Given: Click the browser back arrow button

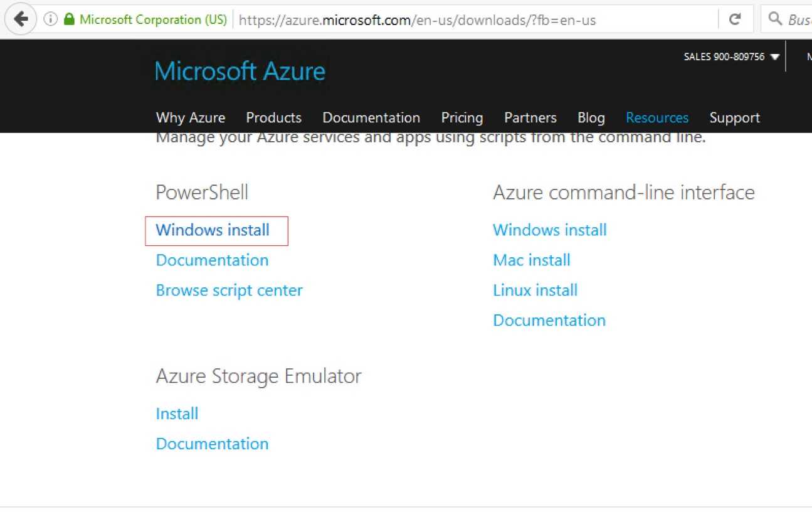Looking at the screenshot, I should (21, 19).
